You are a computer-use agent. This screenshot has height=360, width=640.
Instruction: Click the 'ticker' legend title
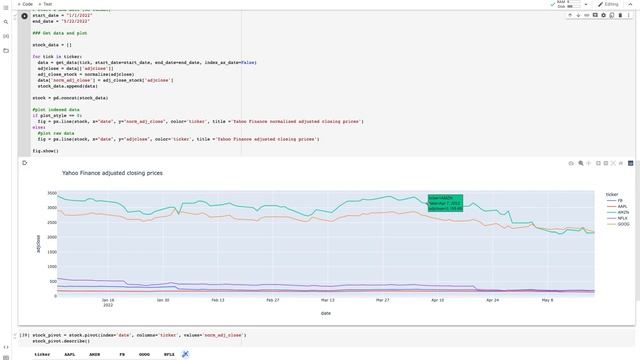coord(612,195)
